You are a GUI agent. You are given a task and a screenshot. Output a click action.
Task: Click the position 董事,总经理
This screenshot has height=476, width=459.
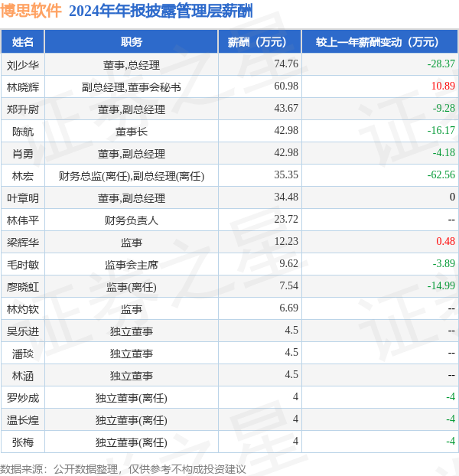pos(132,65)
